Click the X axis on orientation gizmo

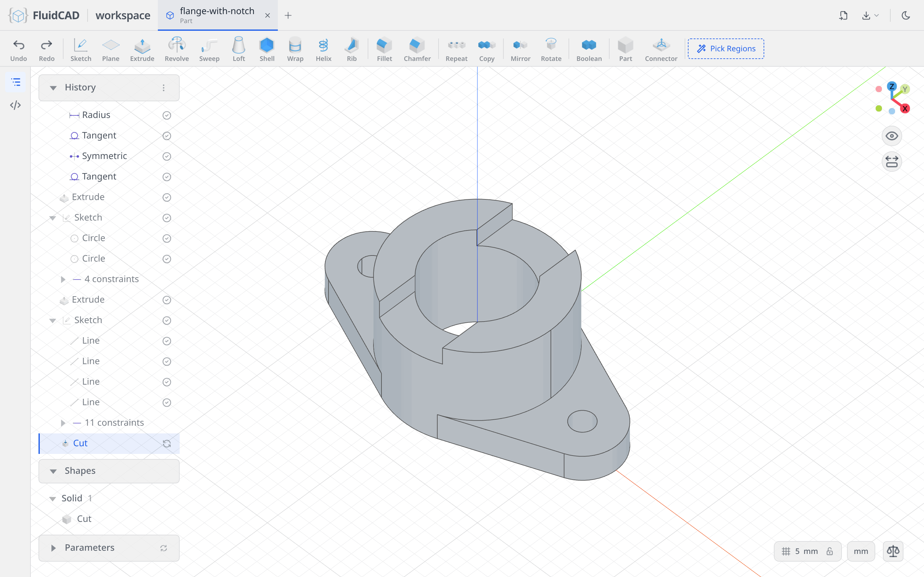pyautogui.click(x=904, y=109)
